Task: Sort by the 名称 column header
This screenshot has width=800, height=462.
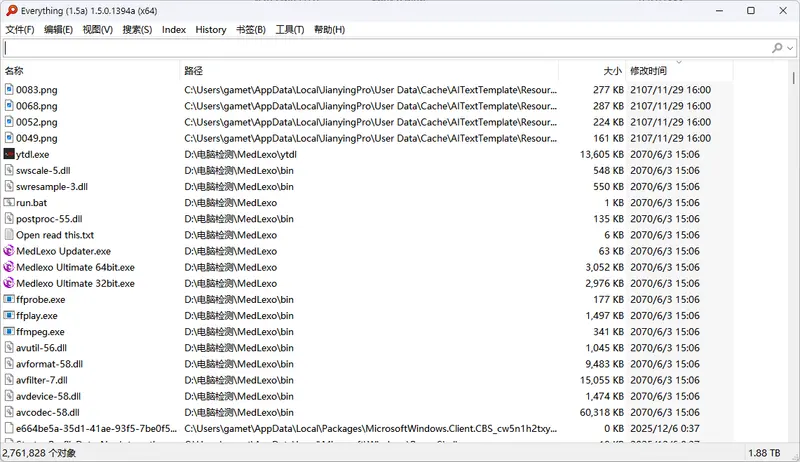Action: point(91,70)
